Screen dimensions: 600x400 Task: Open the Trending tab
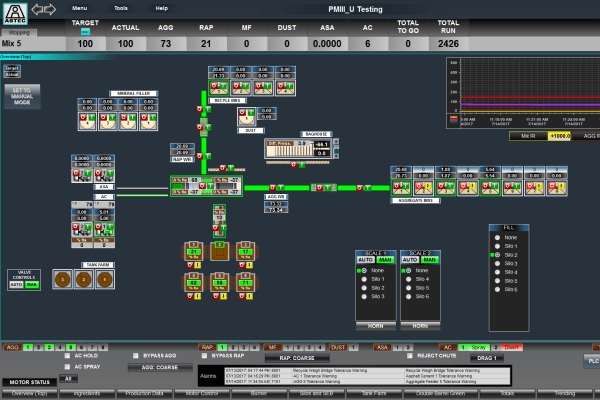click(565, 393)
